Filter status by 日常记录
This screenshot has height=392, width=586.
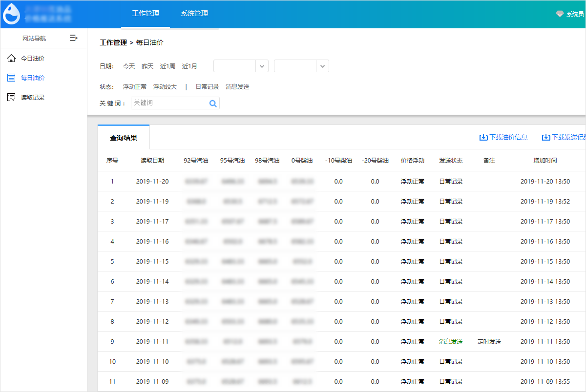(207, 87)
